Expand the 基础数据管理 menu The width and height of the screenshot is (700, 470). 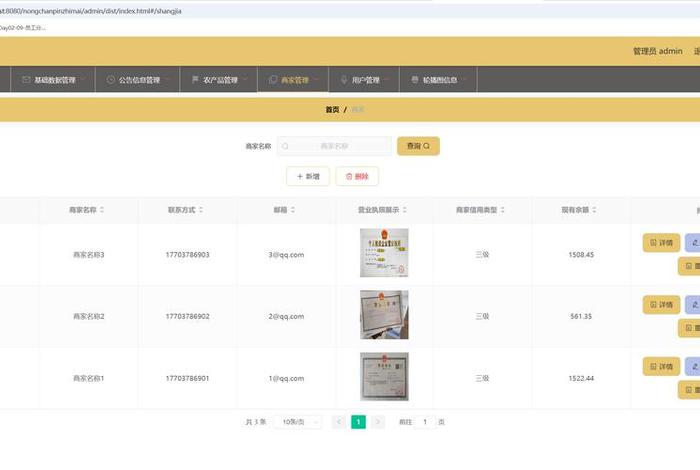tap(54, 80)
